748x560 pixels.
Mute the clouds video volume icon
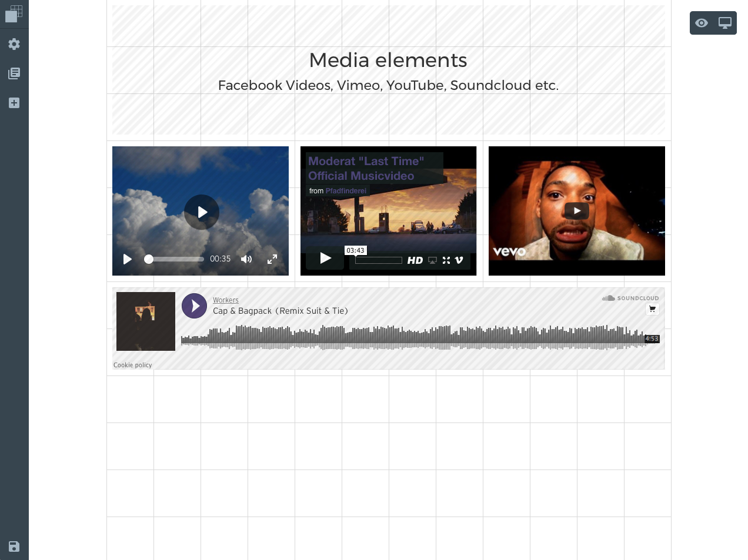(x=246, y=259)
